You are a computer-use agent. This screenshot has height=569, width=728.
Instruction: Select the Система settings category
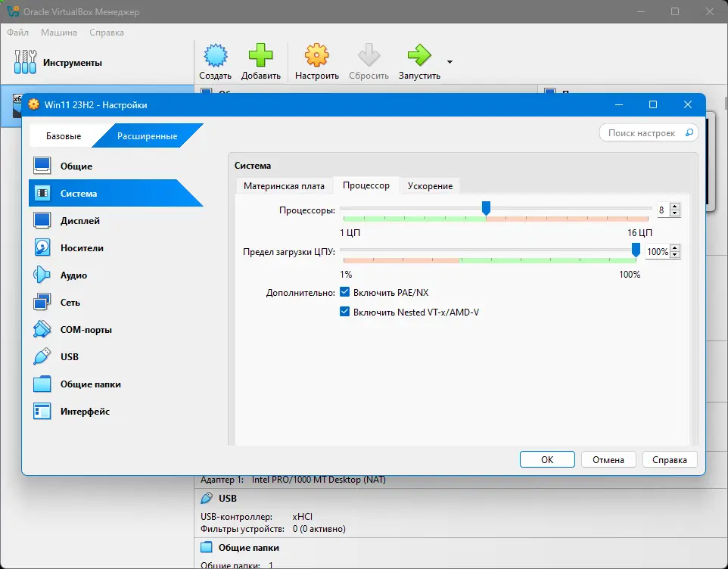coord(116,193)
